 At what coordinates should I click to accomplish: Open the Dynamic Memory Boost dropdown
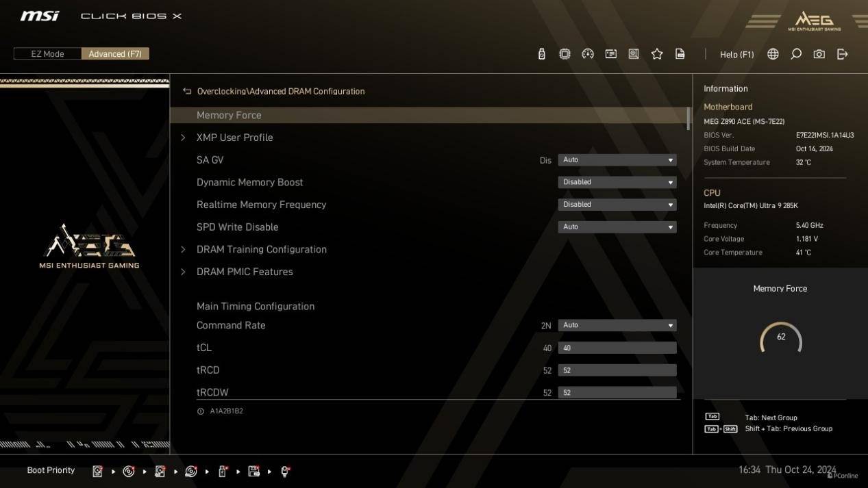[x=617, y=182]
